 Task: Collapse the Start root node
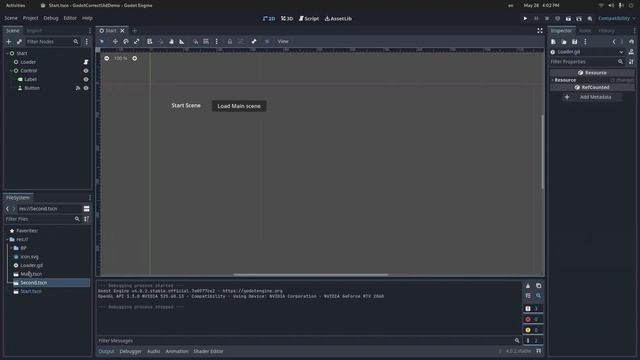point(7,53)
